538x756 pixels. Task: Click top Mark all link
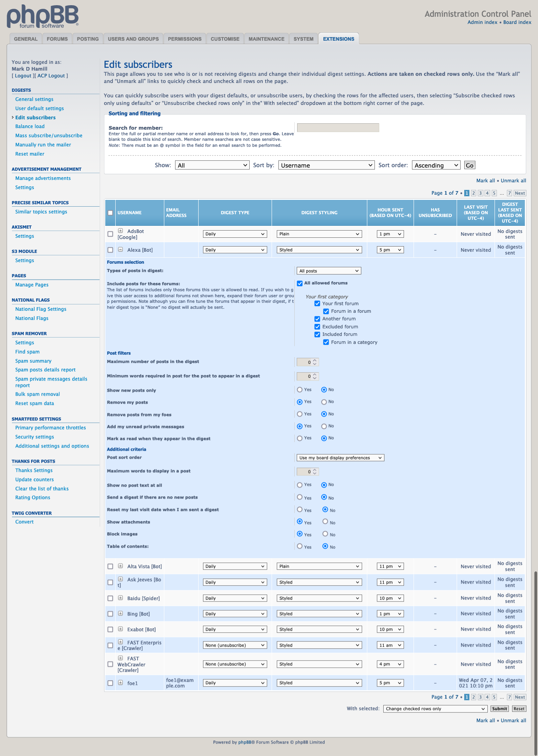[485, 181]
